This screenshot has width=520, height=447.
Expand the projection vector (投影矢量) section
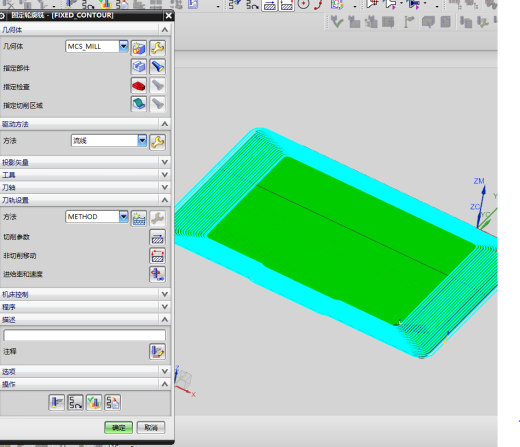click(x=85, y=162)
